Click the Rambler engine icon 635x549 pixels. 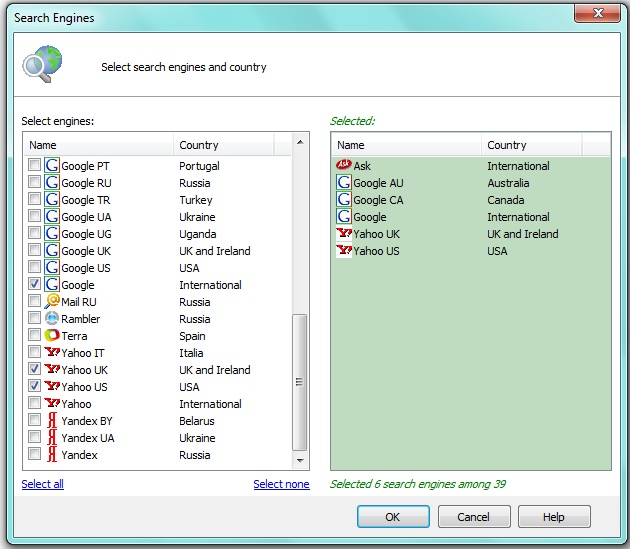pyautogui.click(x=52, y=318)
